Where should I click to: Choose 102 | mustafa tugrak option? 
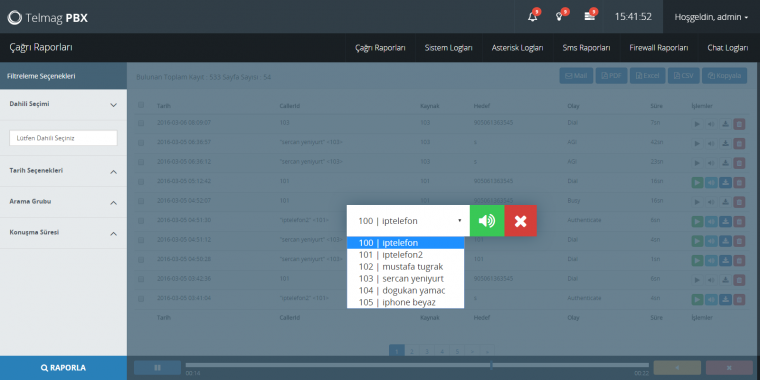405,267
